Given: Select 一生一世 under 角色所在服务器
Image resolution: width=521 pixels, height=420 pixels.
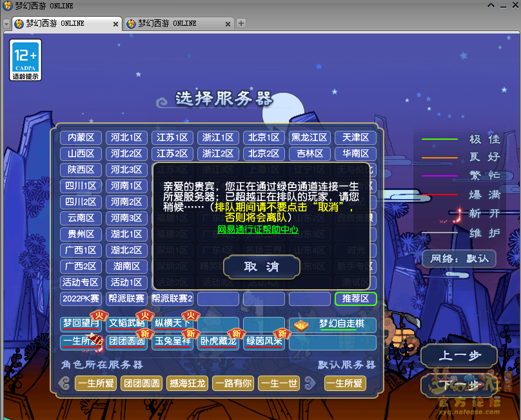Looking at the screenshot, I should click(279, 383).
